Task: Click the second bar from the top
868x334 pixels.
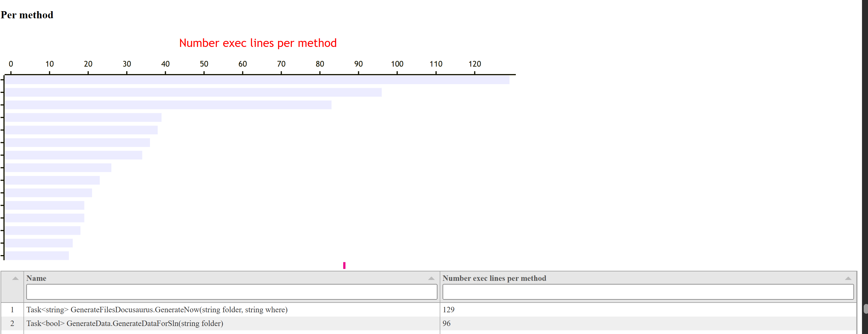Action: tap(193, 92)
